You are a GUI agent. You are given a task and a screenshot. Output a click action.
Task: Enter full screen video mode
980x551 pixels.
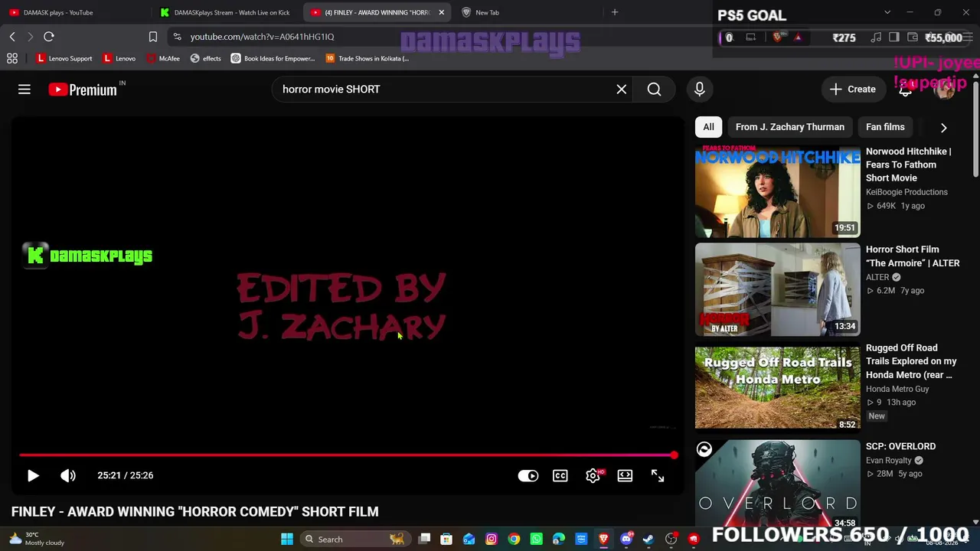click(x=658, y=476)
